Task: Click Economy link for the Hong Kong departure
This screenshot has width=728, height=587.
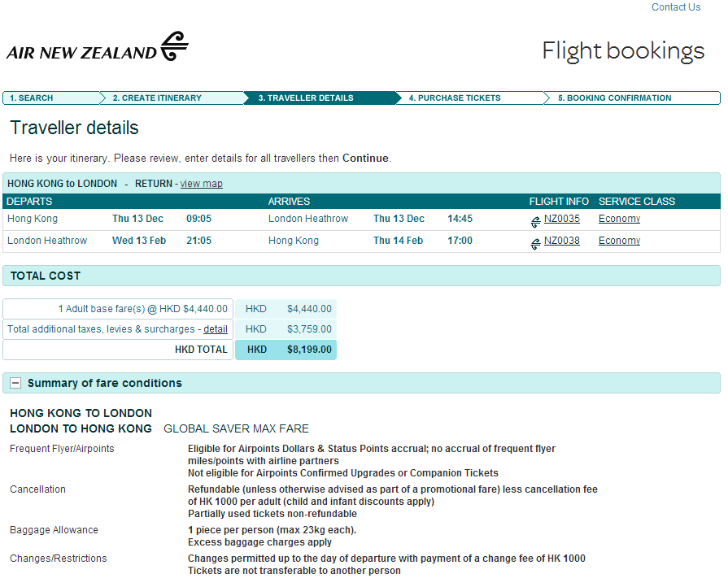Action: [x=619, y=219]
